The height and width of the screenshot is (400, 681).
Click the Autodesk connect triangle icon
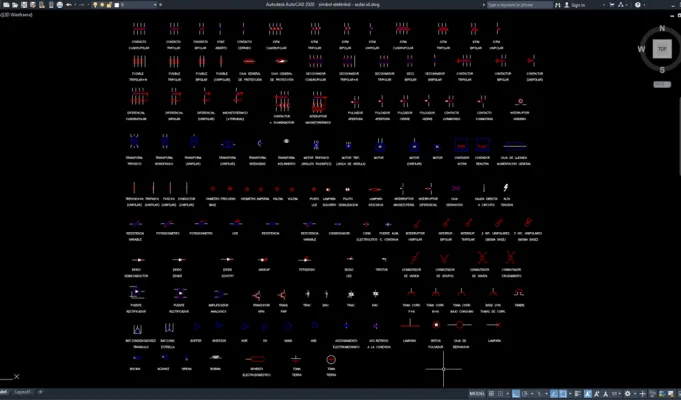tap(620, 5)
